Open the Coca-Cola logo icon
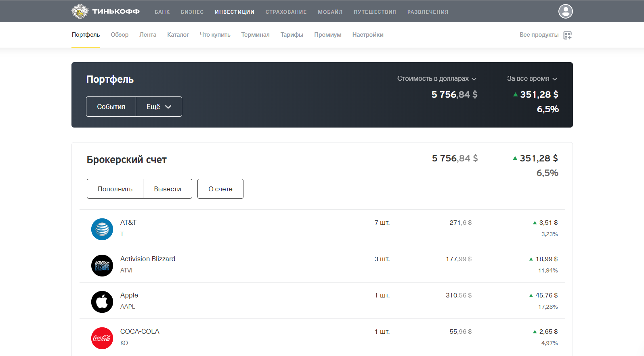Screen dimensions: 644x356 click(102, 338)
